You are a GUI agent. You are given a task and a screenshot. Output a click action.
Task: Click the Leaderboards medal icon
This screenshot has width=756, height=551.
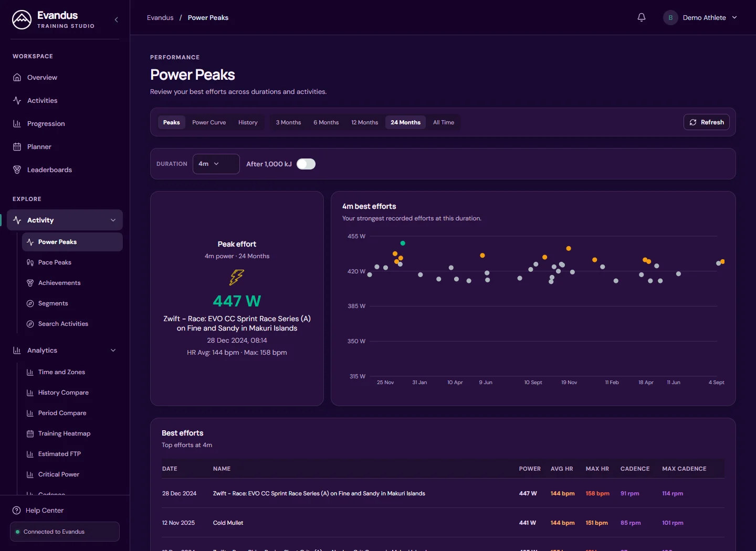click(17, 169)
